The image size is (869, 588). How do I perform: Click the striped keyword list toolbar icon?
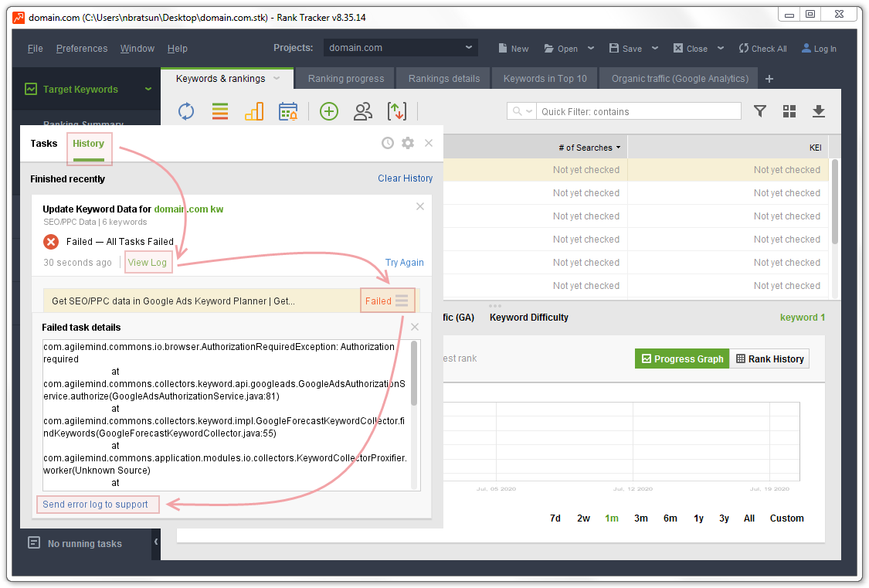pos(220,111)
